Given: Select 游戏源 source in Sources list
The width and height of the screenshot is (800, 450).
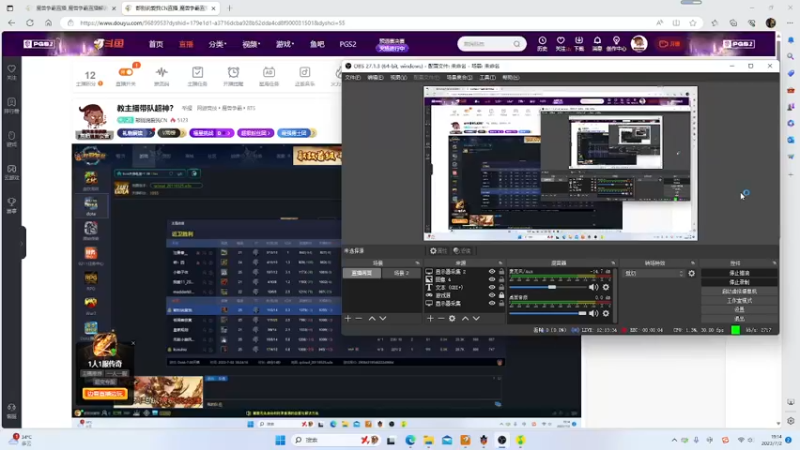Looking at the screenshot, I should (443, 295).
